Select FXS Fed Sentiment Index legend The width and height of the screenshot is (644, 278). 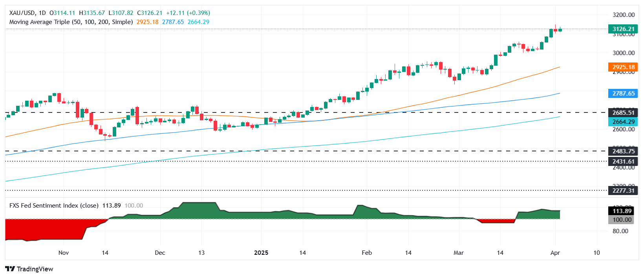click(x=54, y=206)
